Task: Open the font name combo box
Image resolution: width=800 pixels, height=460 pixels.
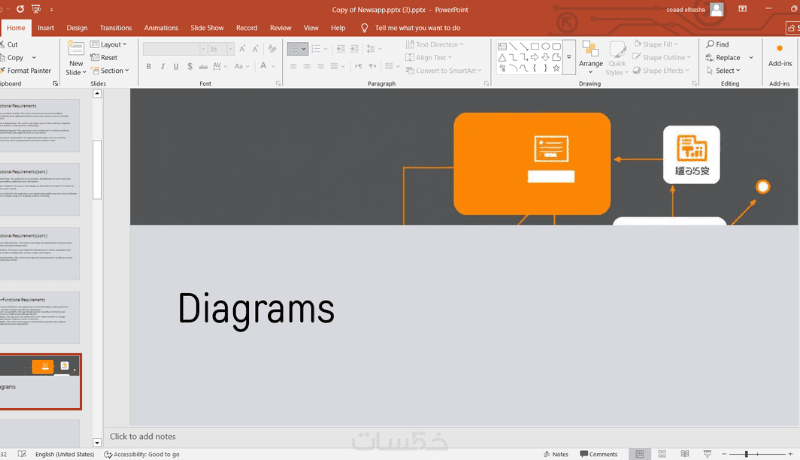Action: [x=174, y=49]
